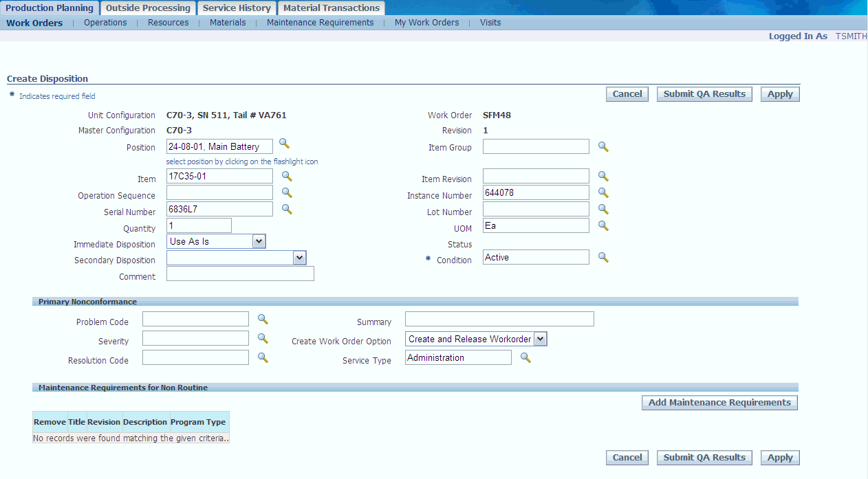Click the top Cancel button
The height and width of the screenshot is (479, 868).
627,94
